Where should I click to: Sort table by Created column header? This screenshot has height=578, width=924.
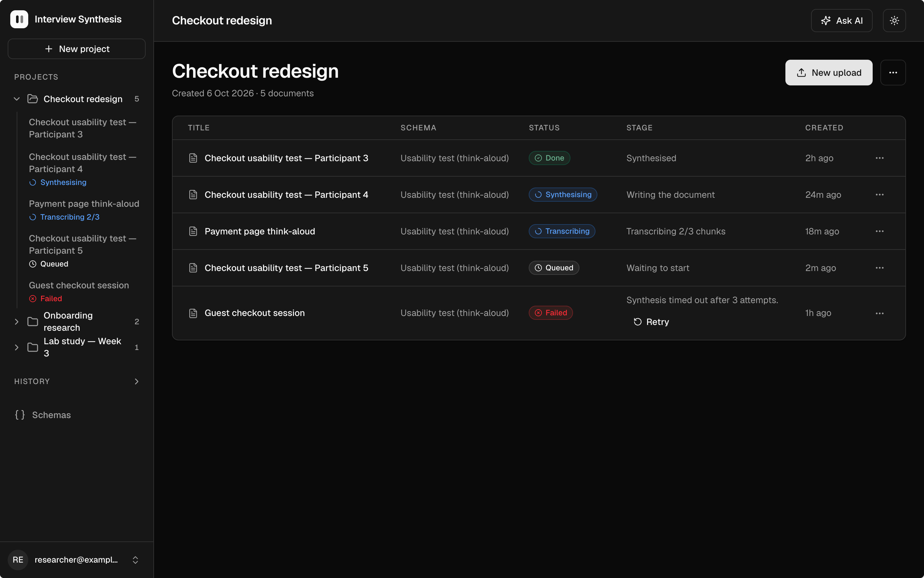pyautogui.click(x=824, y=128)
